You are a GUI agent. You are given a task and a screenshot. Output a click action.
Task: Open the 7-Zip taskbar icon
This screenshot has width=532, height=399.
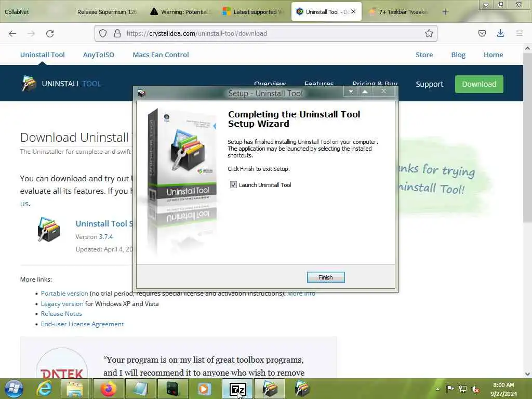[237, 389]
